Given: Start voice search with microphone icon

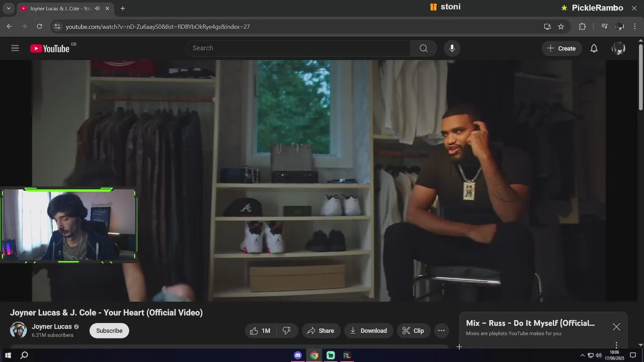Looking at the screenshot, I should tap(452, 48).
